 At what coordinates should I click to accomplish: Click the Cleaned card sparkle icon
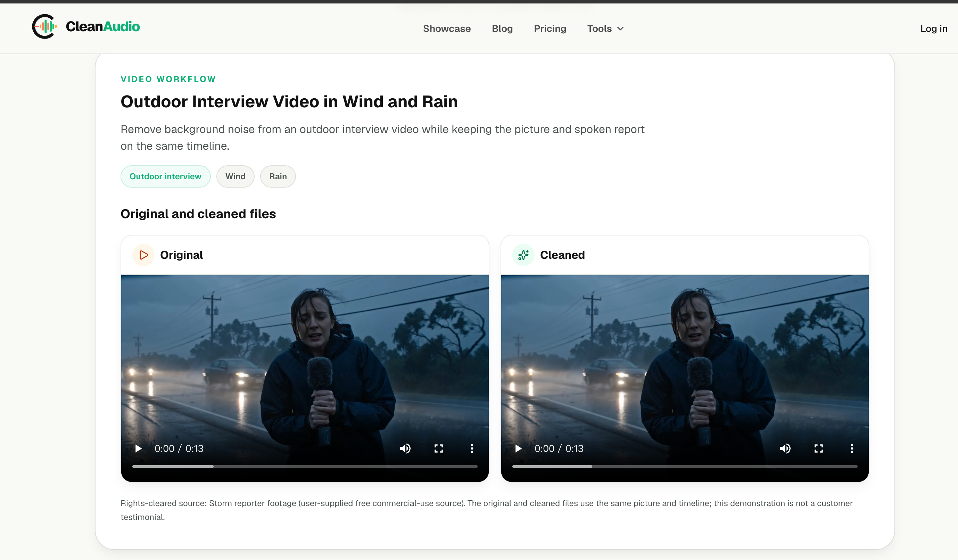tap(523, 255)
